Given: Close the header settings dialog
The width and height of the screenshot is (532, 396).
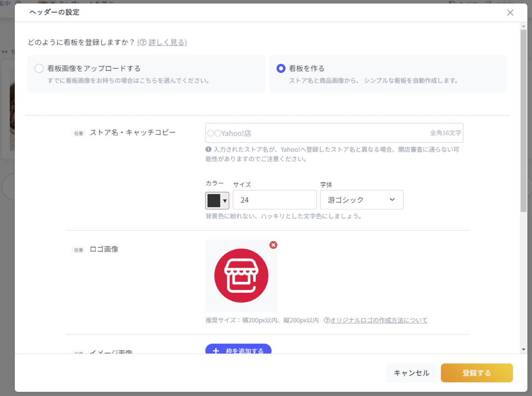Looking at the screenshot, I should (510, 13).
